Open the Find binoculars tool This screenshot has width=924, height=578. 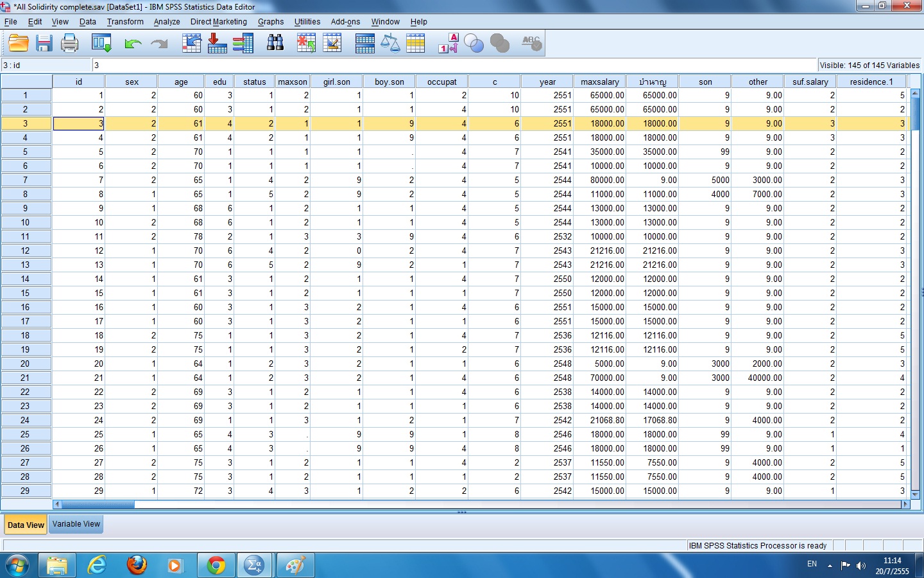click(x=275, y=43)
